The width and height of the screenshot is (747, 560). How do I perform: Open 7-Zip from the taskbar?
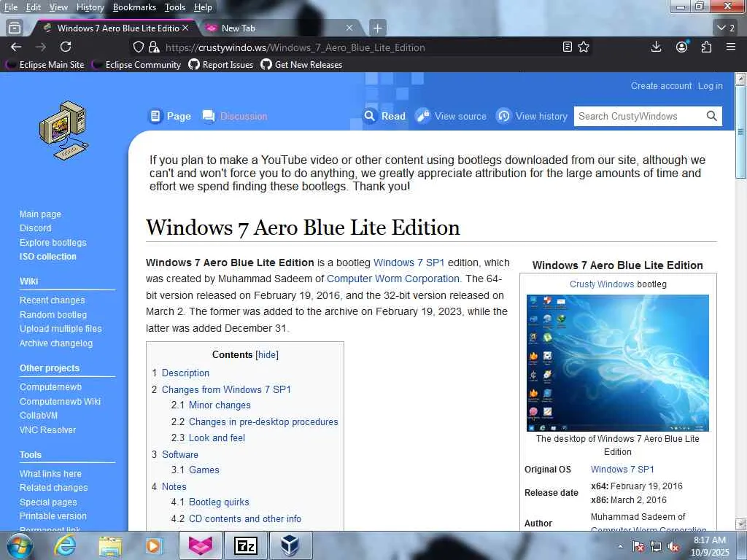(246, 545)
